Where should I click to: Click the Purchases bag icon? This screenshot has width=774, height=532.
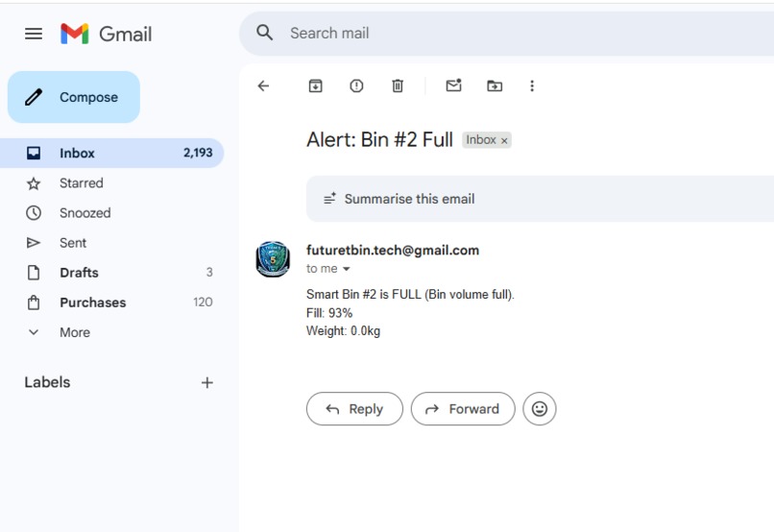click(x=34, y=302)
